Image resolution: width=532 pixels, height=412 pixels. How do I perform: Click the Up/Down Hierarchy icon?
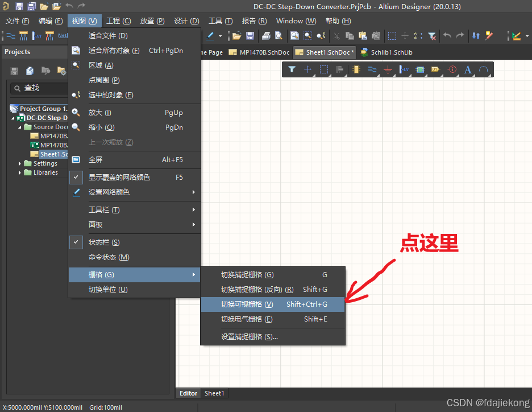[x=476, y=36]
